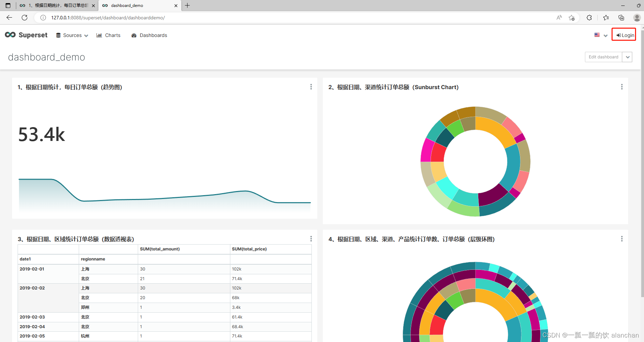This screenshot has width=644, height=342.
Task: Expand the Edit dashboard dropdown arrow
Action: (x=627, y=57)
